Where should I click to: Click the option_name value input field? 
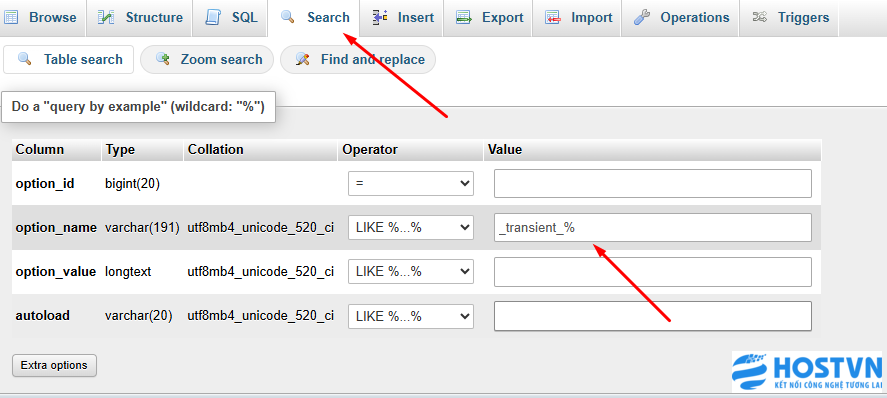pyautogui.click(x=653, y=227)
